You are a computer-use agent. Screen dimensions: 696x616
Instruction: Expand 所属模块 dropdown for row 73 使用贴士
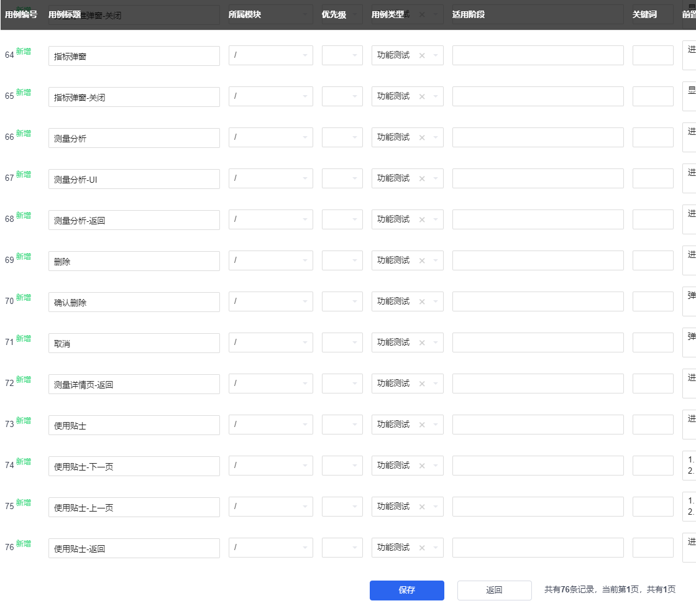click(271, 425)
